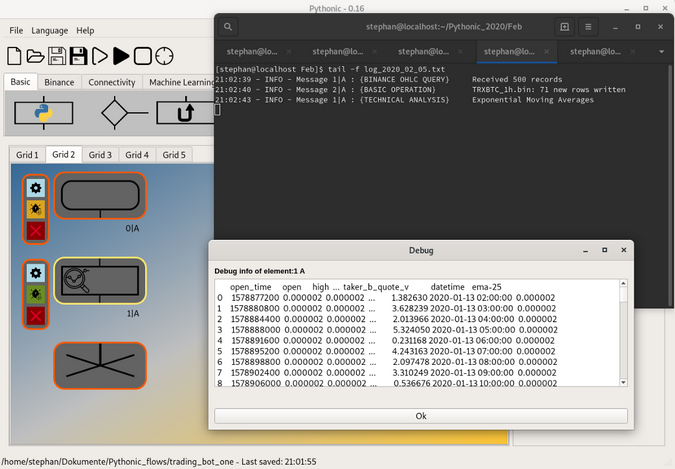Click the terminal search icon
The image size is (675, 469).
click(229, 27)
